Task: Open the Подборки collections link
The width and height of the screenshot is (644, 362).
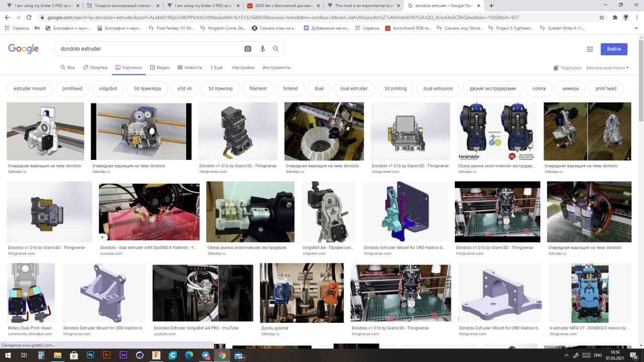Action: (567, 68)
